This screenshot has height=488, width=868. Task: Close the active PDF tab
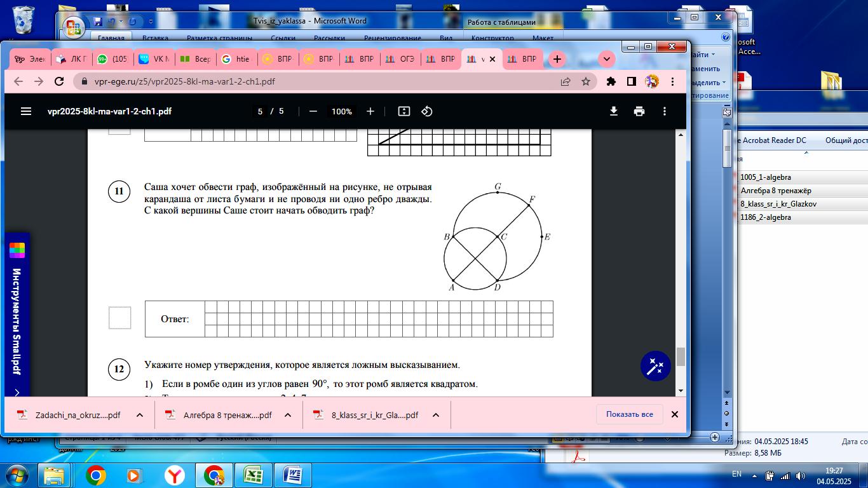pos(492,59)
